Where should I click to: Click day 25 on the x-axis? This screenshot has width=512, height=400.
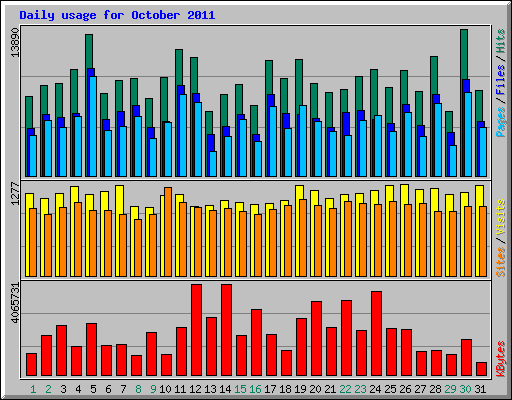[x=390, y=389]
